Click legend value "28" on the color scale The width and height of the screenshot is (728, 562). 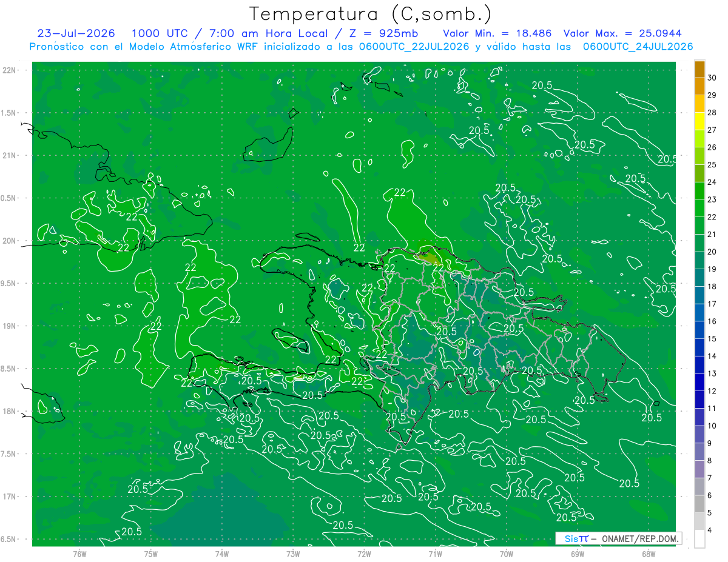tap(712, 113)
